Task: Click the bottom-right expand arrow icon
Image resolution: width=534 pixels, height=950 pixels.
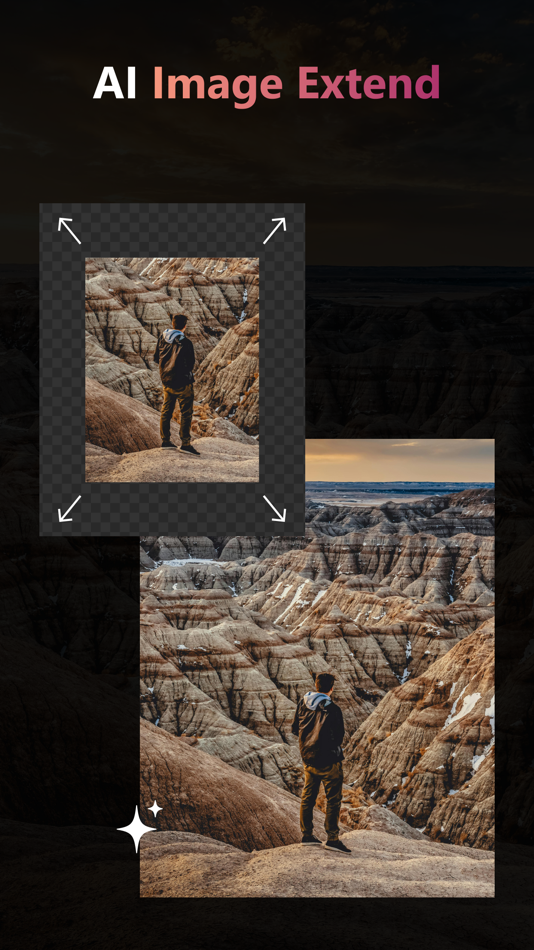Action: [x=274, y=508]
